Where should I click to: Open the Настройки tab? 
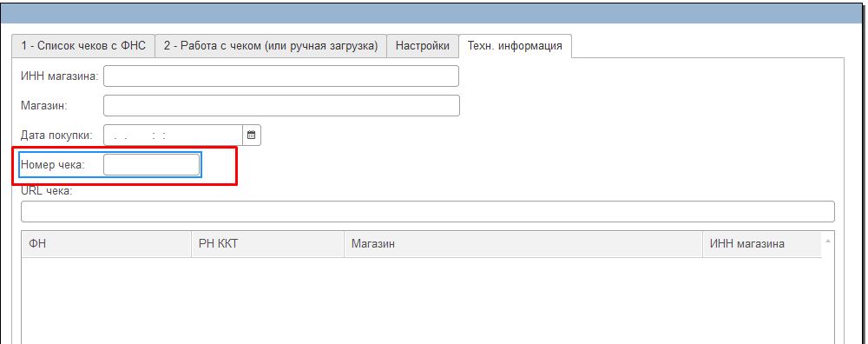pyautogui.click(x=423, y=46)
